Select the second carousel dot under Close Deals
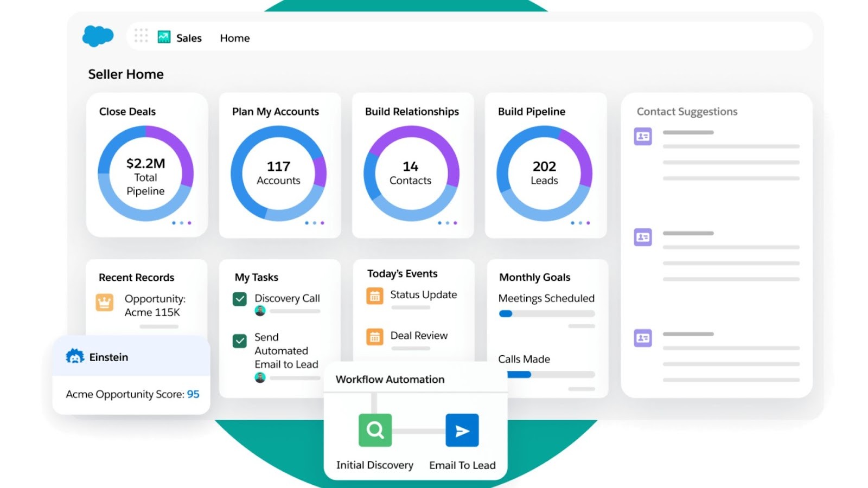The height and width of the screenshot is (488, 868). 181,222
